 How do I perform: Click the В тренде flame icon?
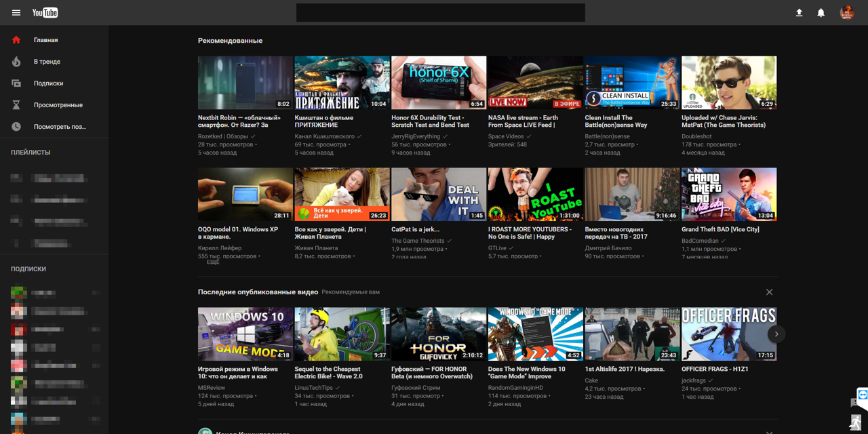click(x=16, y=62)
